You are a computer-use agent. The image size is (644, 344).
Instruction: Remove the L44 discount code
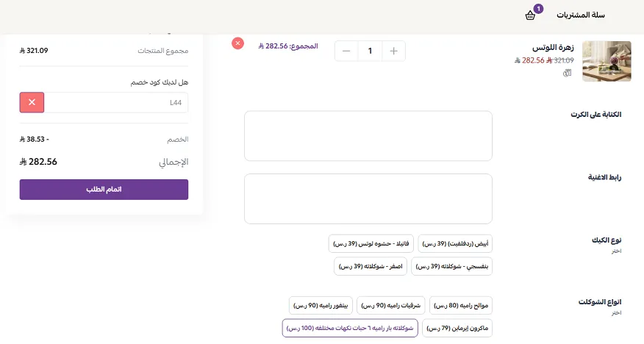32,103
